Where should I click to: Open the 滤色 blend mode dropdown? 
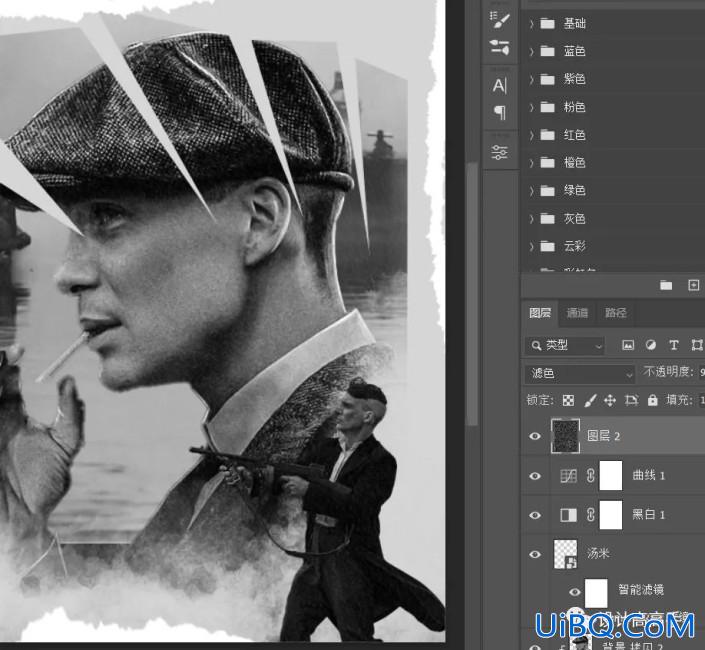(580, 374)
